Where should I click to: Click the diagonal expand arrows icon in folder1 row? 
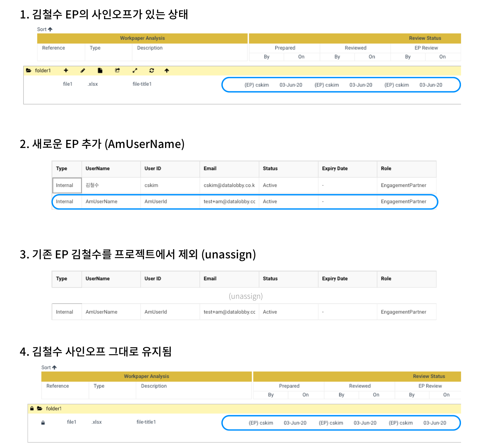click(x=135, y=70)
